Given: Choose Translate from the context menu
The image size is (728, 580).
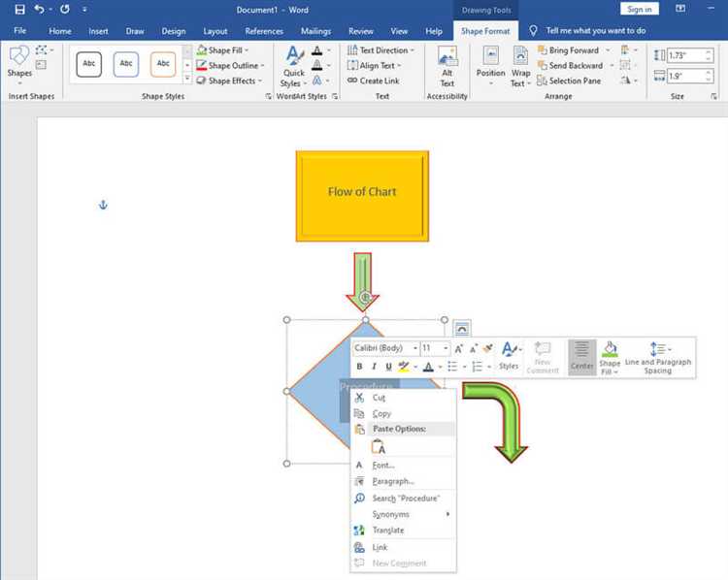Looking at the screenshot, I should [403, 530].
